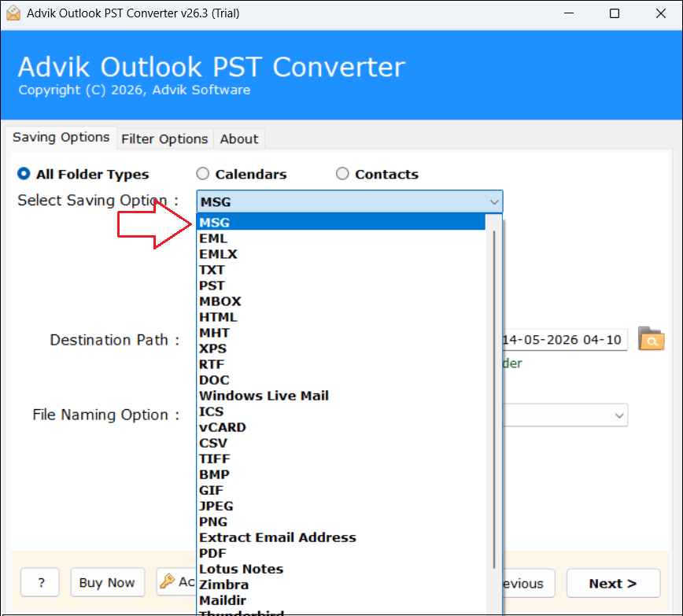Select ICS from the list

point(341,411)
